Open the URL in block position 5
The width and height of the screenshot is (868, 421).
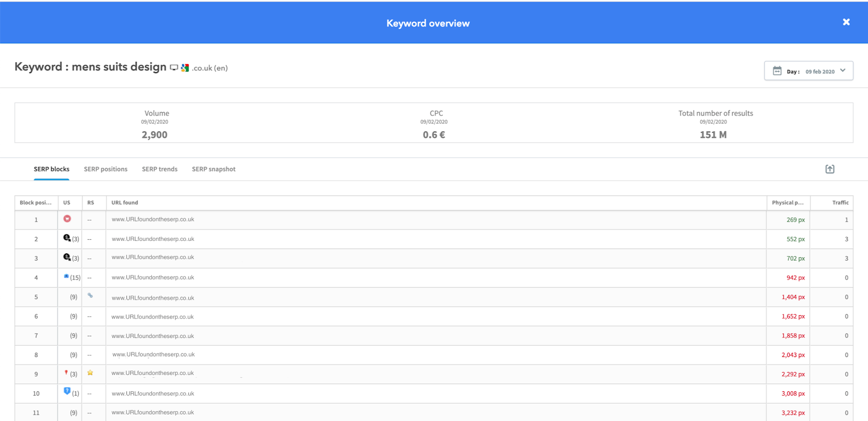pyautogui.click(x=153, y=298)
